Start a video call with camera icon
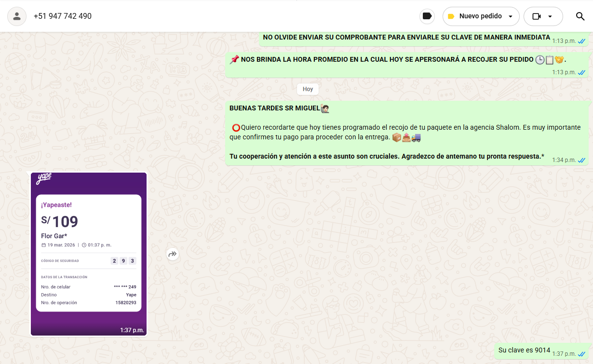Viewport: 593px width, 364px height. (537, 16)
